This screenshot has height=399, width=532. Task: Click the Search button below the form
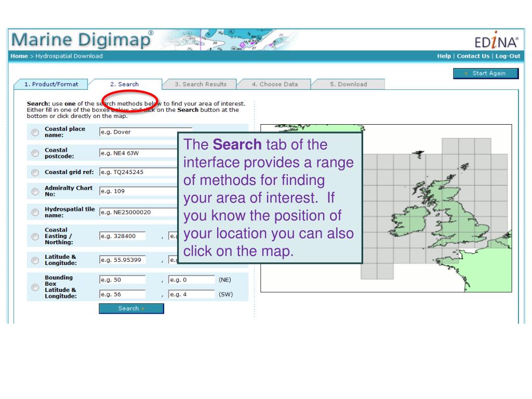pyautogui.click(x=131, y=309)
